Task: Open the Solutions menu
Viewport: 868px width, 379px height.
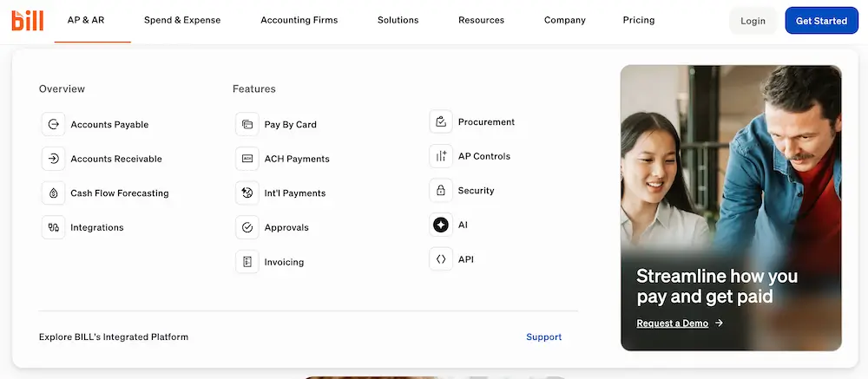Action: click(398, 20)
